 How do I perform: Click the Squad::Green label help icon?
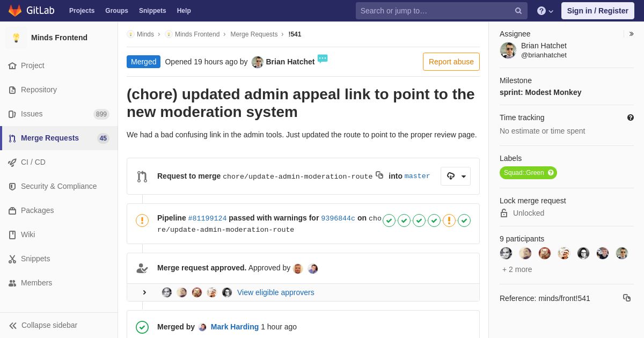(551, 173)
